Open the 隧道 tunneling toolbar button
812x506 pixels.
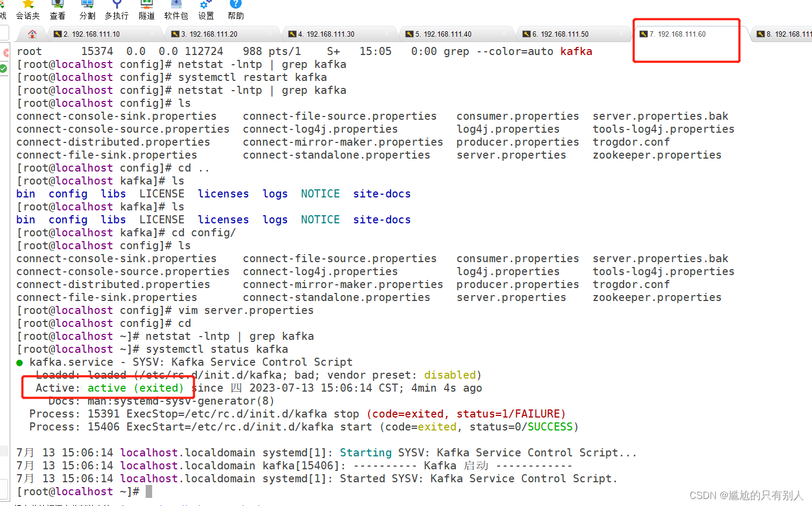click(147, 10)
